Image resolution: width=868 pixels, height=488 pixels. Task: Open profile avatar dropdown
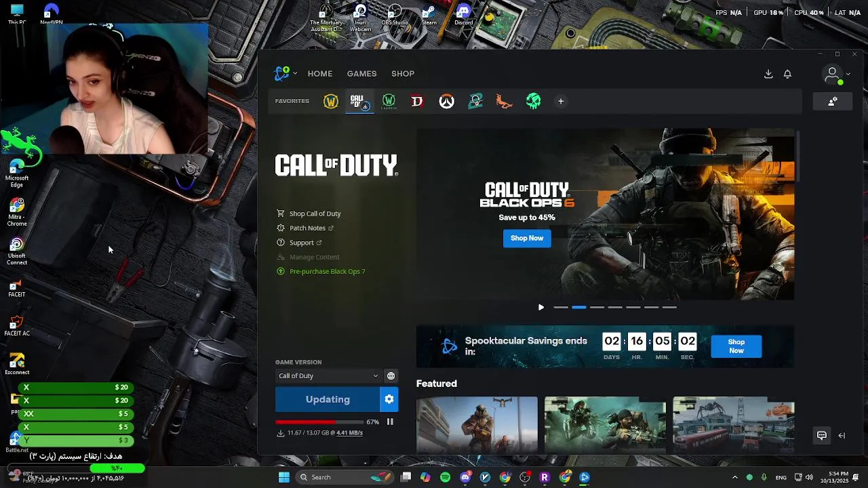coord(836,74)
